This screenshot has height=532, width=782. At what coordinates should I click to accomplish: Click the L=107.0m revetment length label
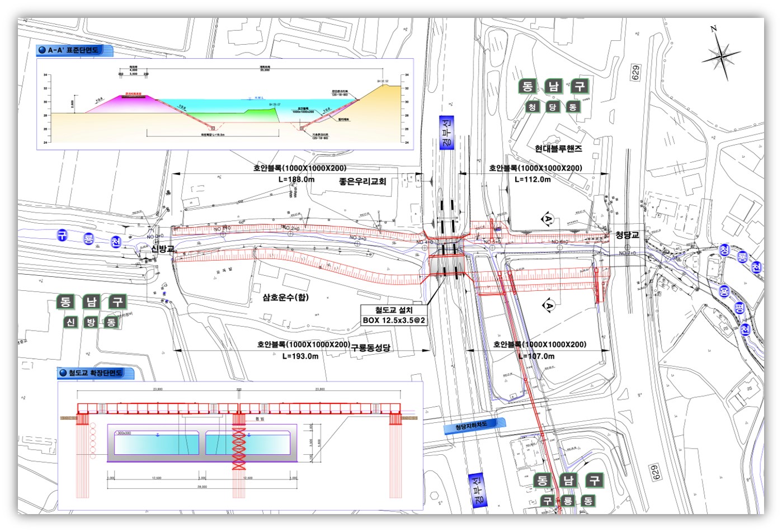tap(536, 356)
